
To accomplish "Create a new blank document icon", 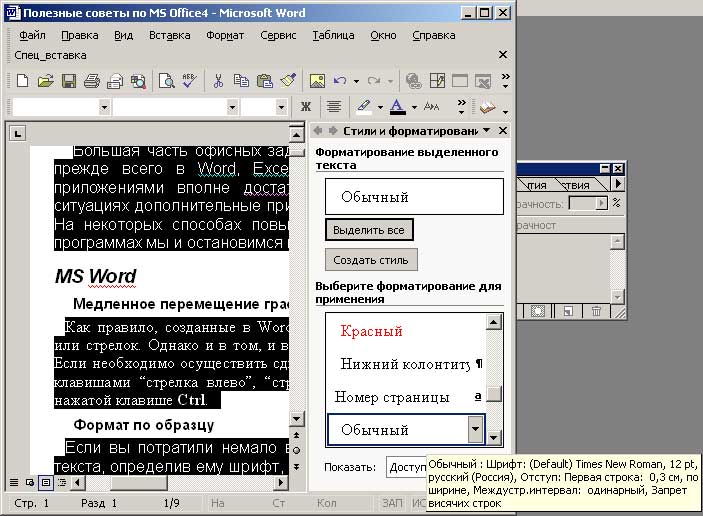I will coord(22,81).
